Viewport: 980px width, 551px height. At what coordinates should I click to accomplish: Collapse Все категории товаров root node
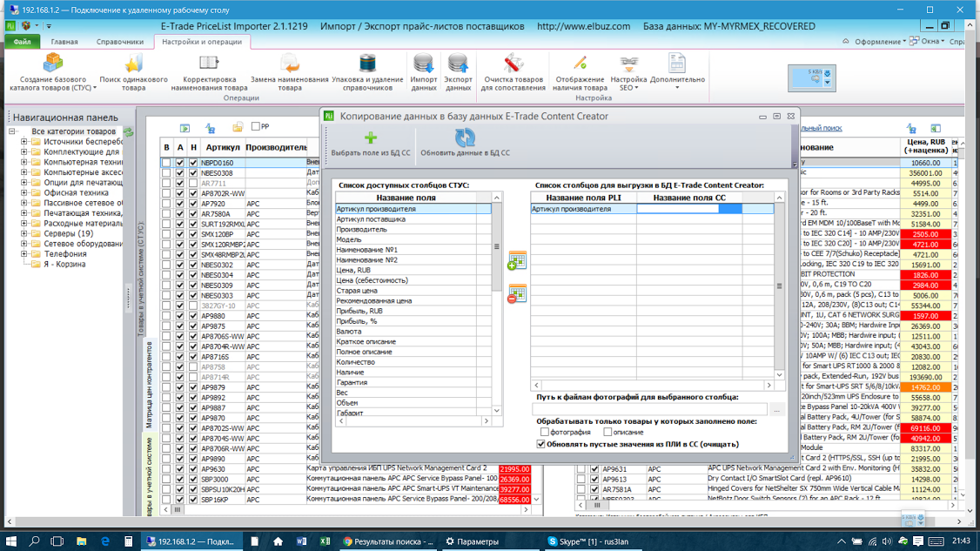[12, 131]
